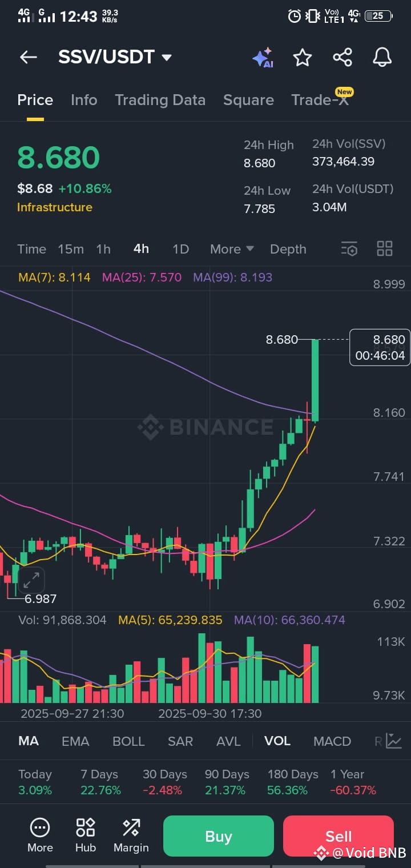
Task: Tap the 90 Days 21.37% performance
Action: pyautogui.click(x=227, y=782)
